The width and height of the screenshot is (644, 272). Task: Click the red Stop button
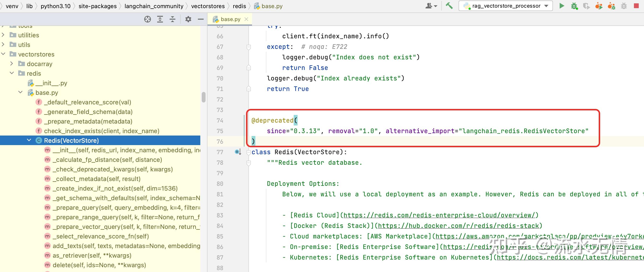pyautogui.click(x=636, y=6)
